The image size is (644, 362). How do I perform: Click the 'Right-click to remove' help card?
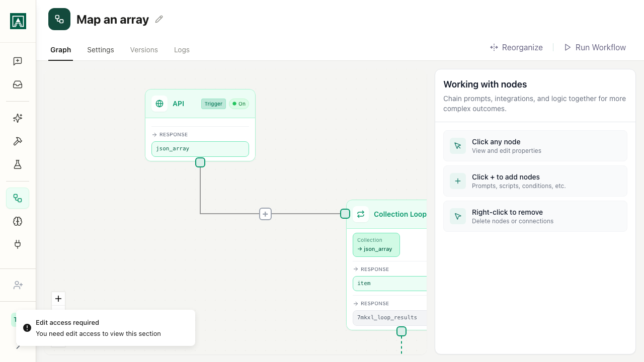tap(535, 216)
